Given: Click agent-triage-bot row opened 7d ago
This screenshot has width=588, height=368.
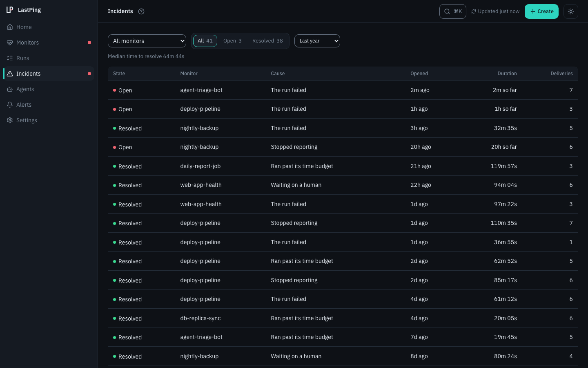Looking at the screenshot, I should coord(343,337).
